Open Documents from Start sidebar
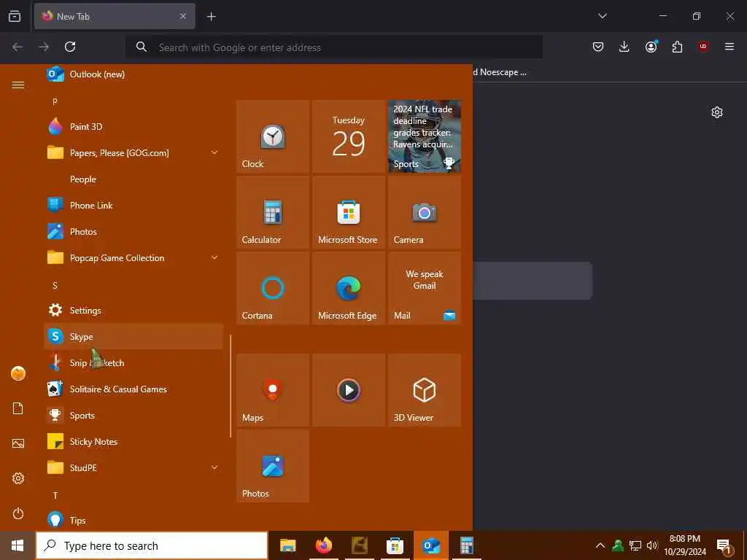Viewport: 747px width, 560px height. 18,408
